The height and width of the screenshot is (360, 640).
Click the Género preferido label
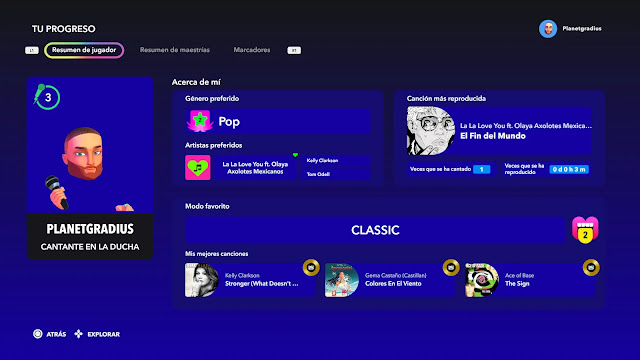point(212,98)
